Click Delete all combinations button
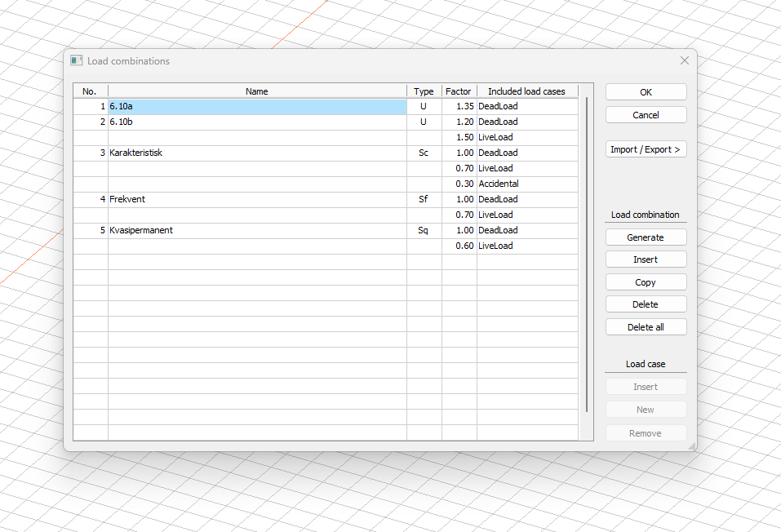Image resolution: width=781 pixels, height=532 pixels. (646, 327)
